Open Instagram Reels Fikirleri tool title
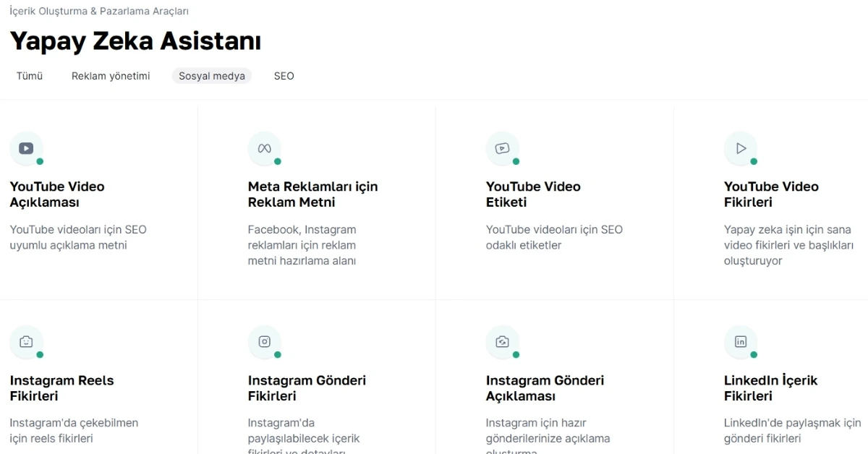 pos(62,388)
